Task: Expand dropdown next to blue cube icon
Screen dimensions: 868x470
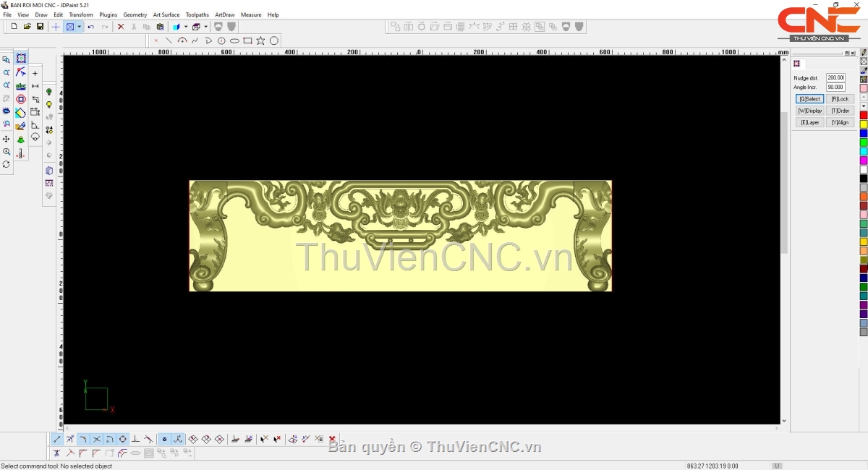Action: (x=186, y=27)
